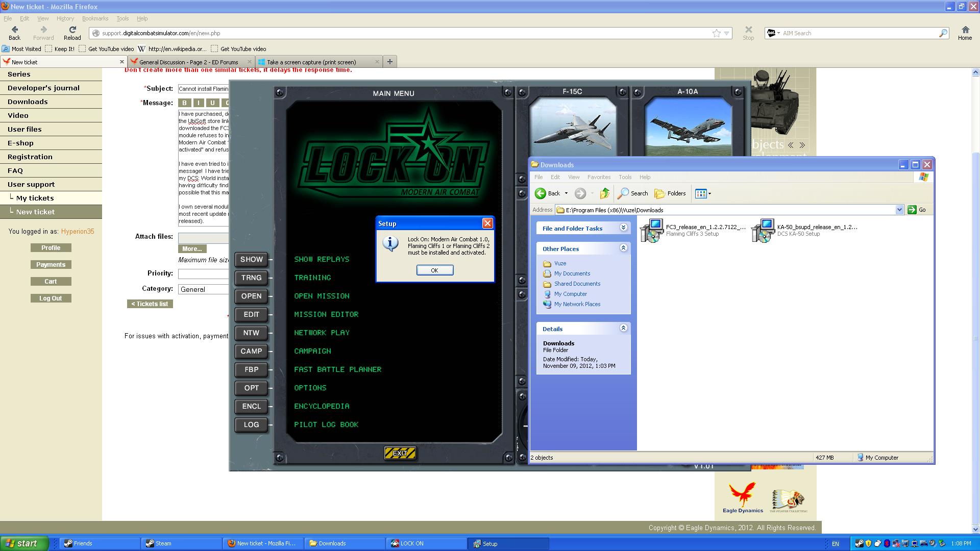This screenshot has width=980, height=551.
Task: Click the Windows start button
Action: [24, 543]
